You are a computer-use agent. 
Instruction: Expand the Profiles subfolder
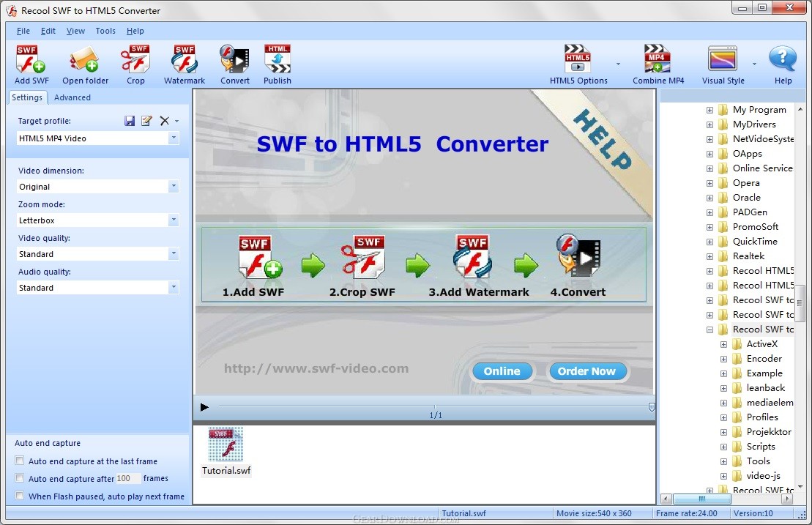pos(723,417)
